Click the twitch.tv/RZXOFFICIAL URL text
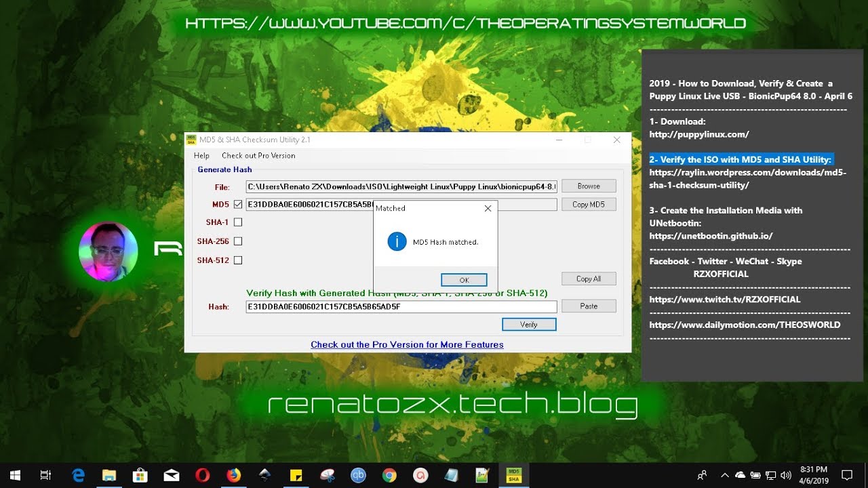Screen dimensions: 868x488 pos(725,299)
